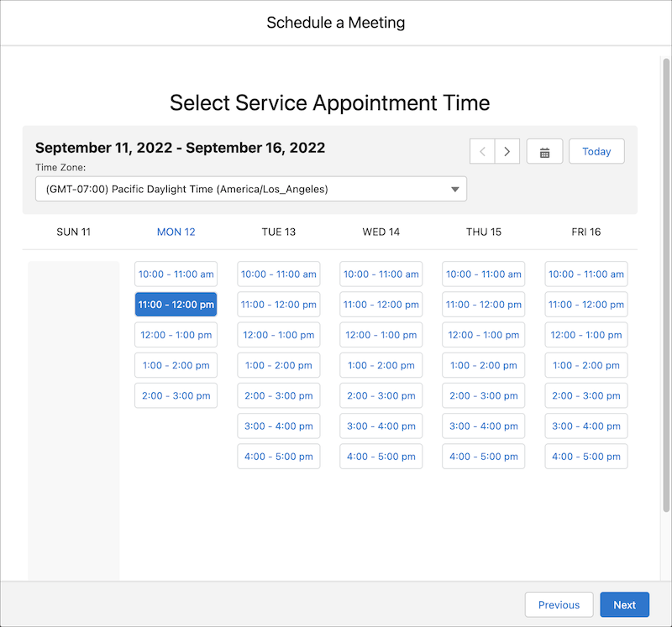Screen dimensions: 672x627
Task: Select Monday's 2:00 - 3:00 pm slot
Action: click(x=176, y=395)
